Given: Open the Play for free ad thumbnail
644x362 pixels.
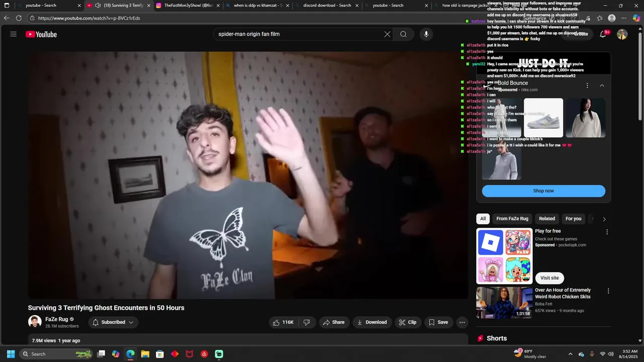Looking at the screenshot, I should [504, 256].
